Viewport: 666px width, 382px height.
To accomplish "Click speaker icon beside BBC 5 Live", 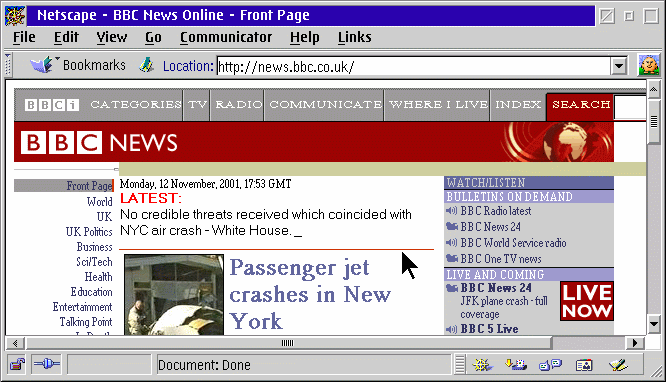I will click(452, 329).
